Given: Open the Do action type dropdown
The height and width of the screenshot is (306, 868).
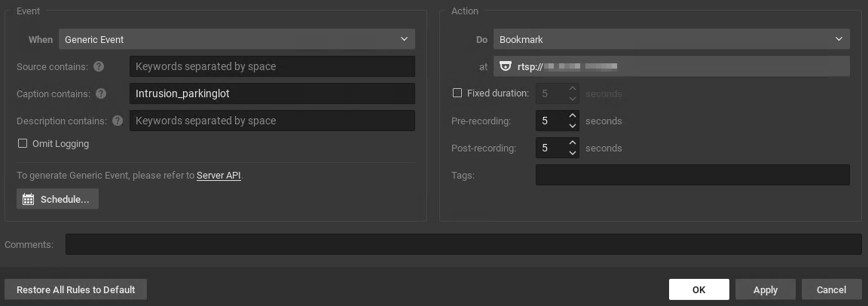Looking at the screenshot, I should pos(671,39).
